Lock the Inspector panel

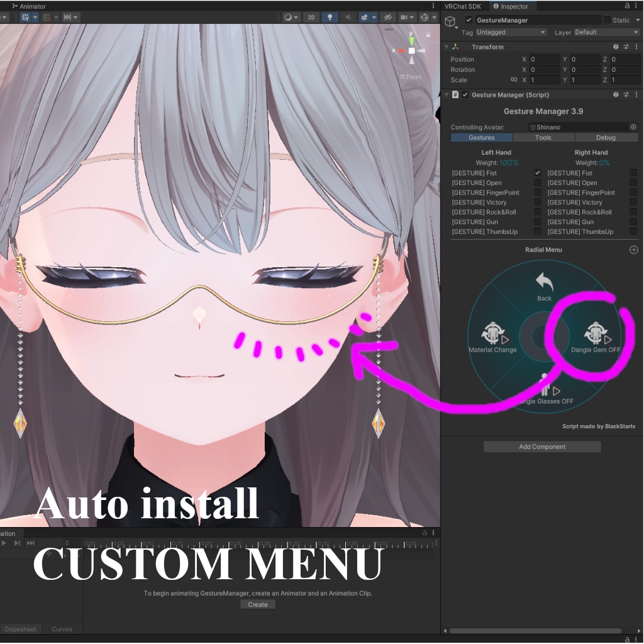click(x=627, y=6)
